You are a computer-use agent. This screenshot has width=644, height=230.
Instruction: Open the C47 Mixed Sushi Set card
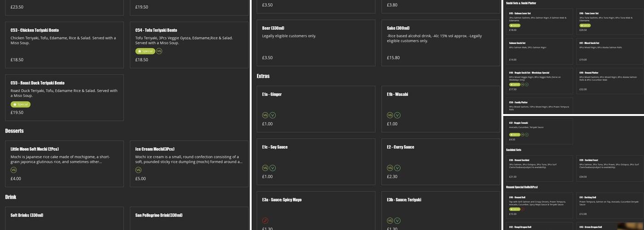[x=609, y=51]
